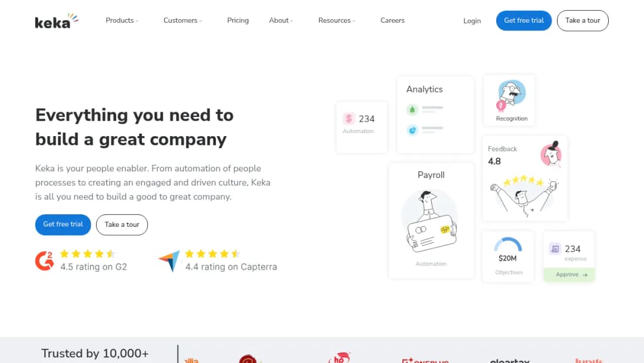The height and width of the screenshot is (363, 644).
Task: Click the 'Trusted by 10,000+' text
Action: [x=95, y=353]
